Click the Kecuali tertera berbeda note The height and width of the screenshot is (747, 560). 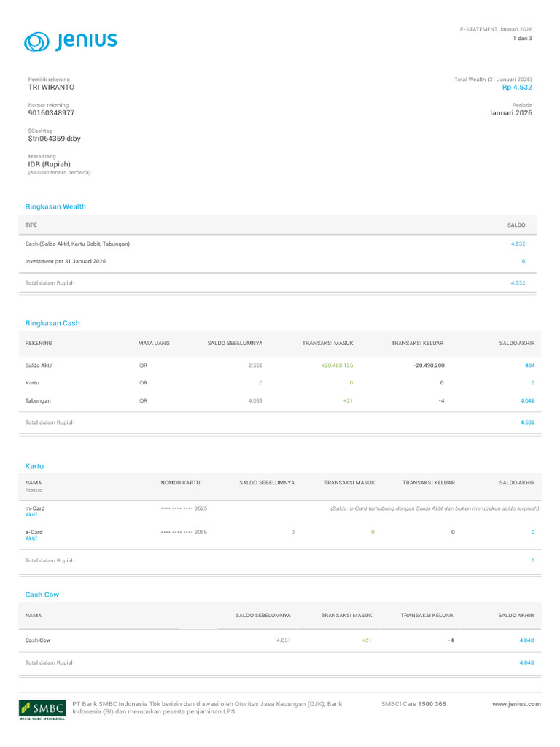click(x=59, y=172)
